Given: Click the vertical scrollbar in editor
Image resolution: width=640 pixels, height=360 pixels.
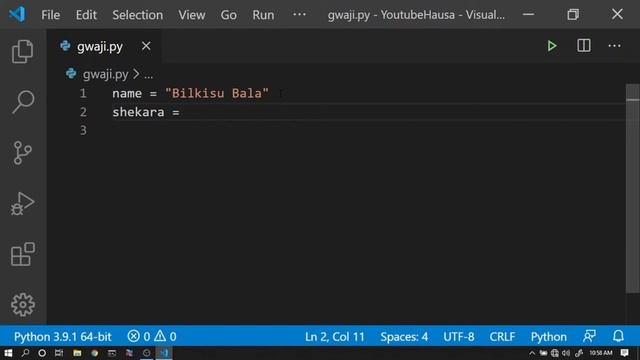Looking at the screenshot, I should 633,188.
